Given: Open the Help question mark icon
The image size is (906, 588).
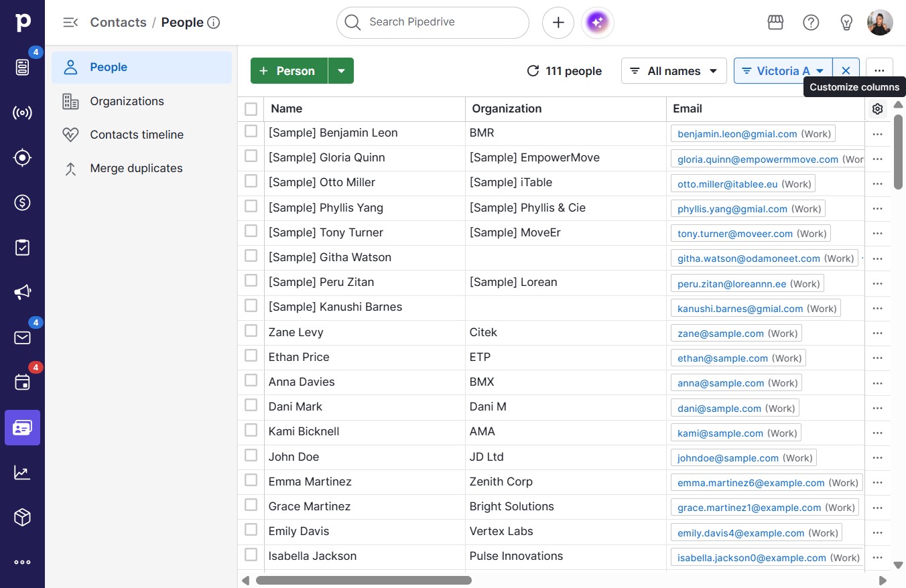Looking at the screenshot, I should 811,23.
